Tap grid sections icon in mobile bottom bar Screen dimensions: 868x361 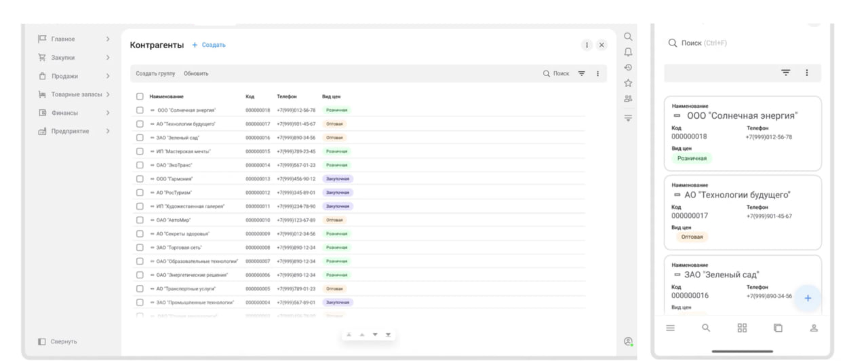[742, 328]
